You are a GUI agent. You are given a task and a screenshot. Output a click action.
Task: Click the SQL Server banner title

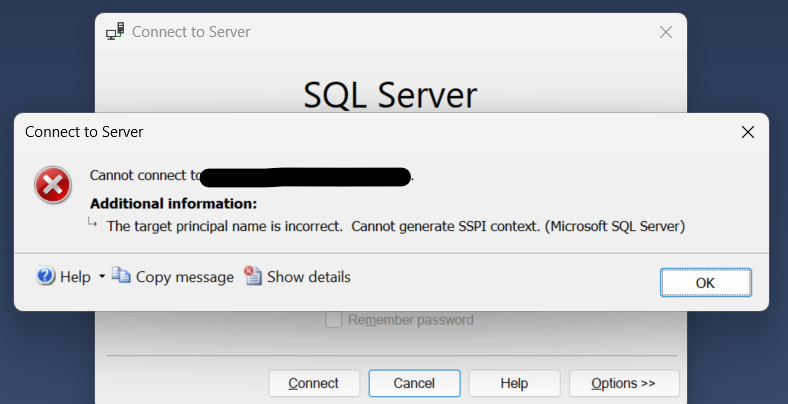[x=390, y=94]
